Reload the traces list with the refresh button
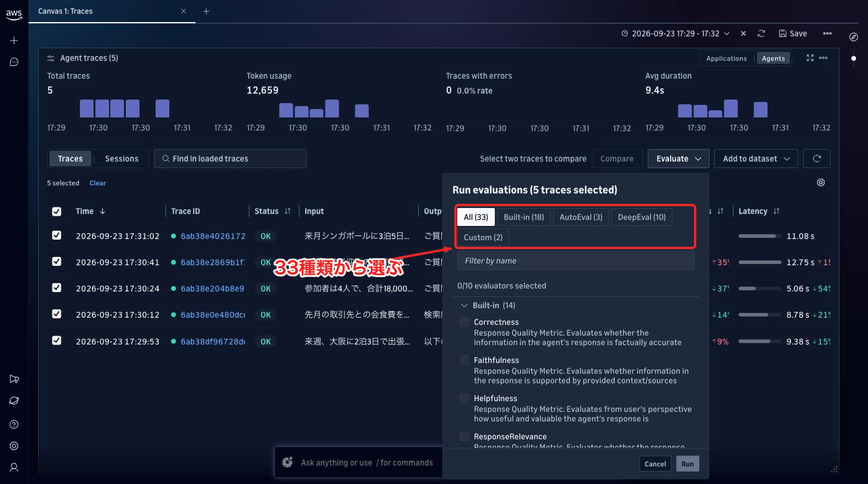868x484 pixels. pos(817,159)
